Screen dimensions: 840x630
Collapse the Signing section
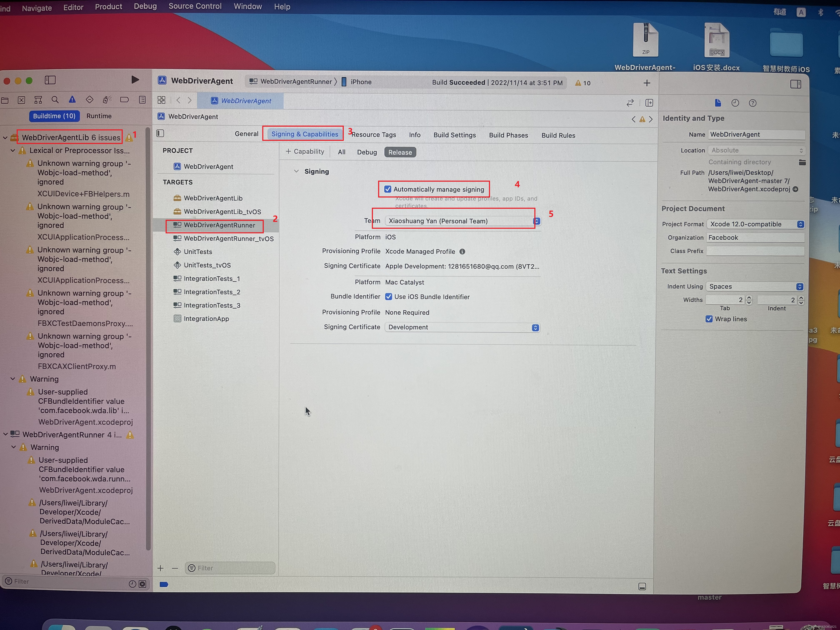296,171
